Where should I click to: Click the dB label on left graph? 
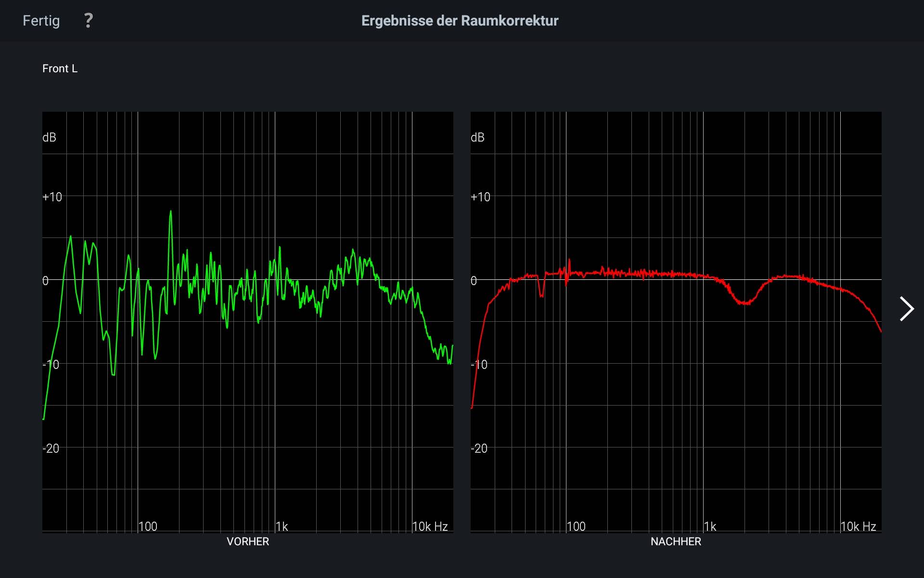[49, 138]
